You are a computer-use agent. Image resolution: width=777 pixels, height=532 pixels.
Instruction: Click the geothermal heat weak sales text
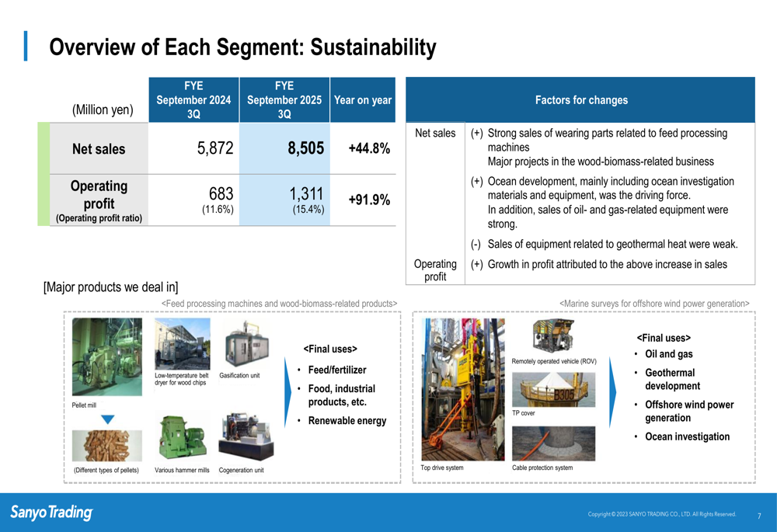coord(612,244)
